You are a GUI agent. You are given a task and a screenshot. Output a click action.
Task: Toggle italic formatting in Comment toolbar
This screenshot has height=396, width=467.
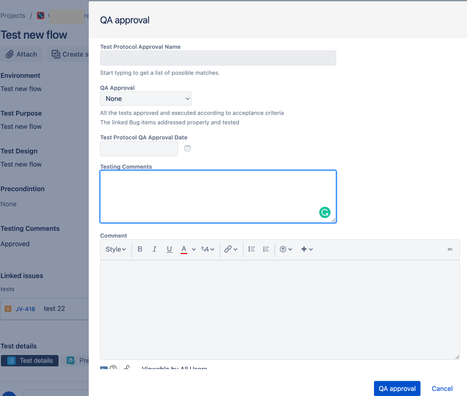click(154, 249)
